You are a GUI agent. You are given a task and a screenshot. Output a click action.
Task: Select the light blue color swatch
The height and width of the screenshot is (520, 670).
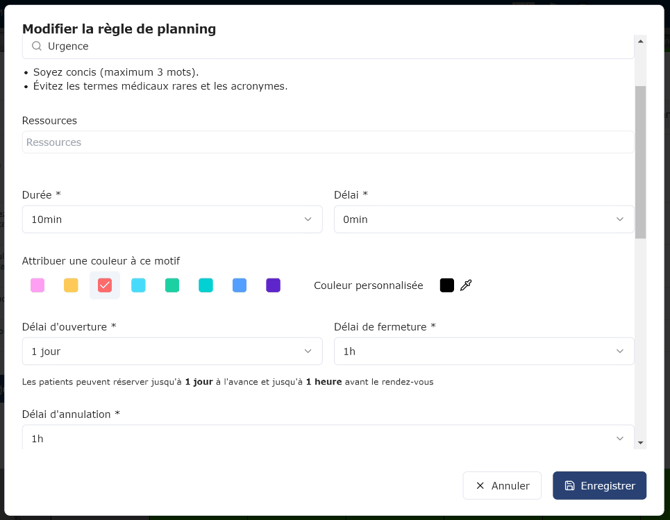click(138, 285)
